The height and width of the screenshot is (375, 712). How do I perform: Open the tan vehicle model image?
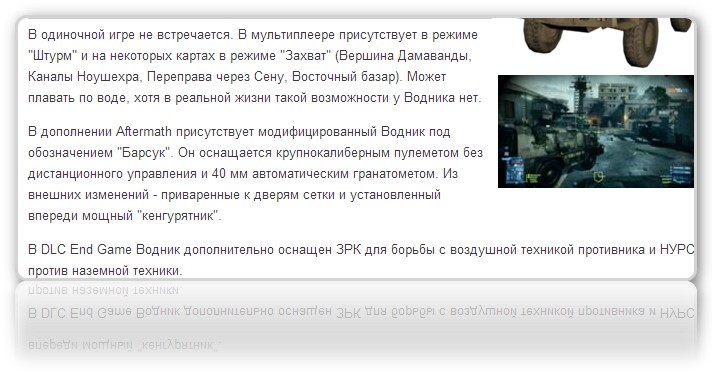click(x=607, y=42)
